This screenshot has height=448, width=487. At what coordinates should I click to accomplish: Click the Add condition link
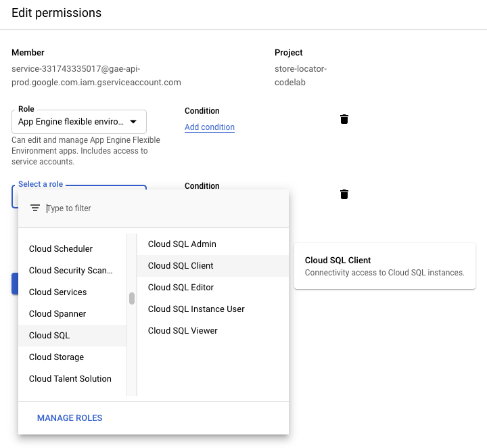[210, 127]
